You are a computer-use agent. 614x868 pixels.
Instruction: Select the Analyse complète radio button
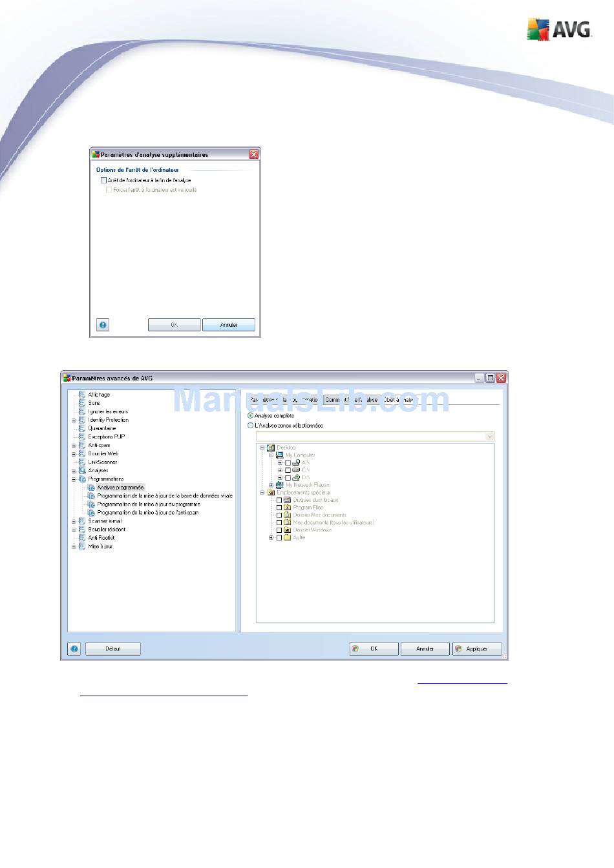point(251,416)
